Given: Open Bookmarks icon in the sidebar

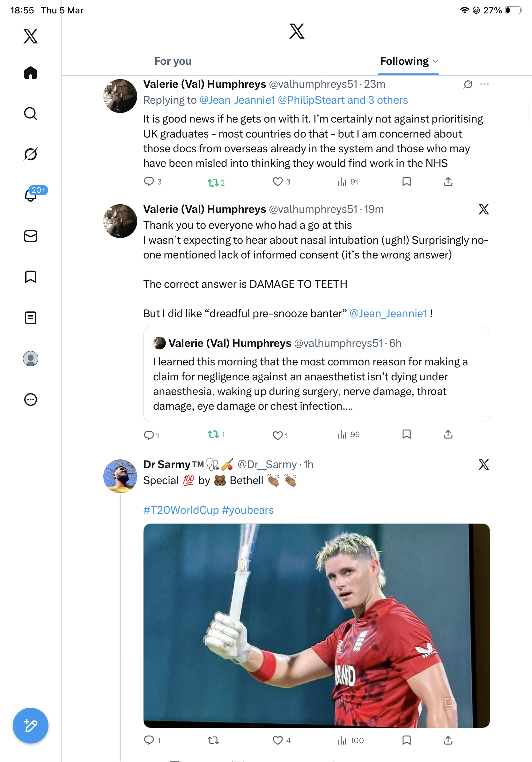Looking at the screenshot, I should pyautogui.click(x=31, y=277).
